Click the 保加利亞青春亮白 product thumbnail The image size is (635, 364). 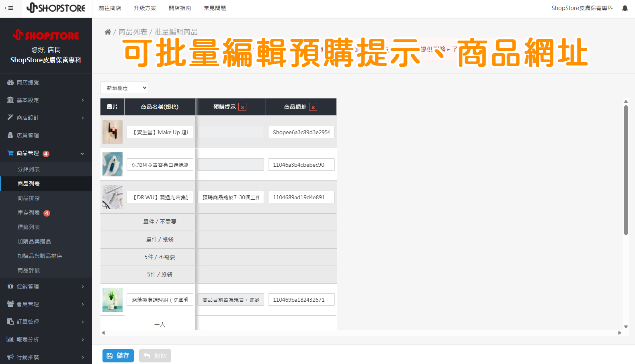tap(113, 164)
